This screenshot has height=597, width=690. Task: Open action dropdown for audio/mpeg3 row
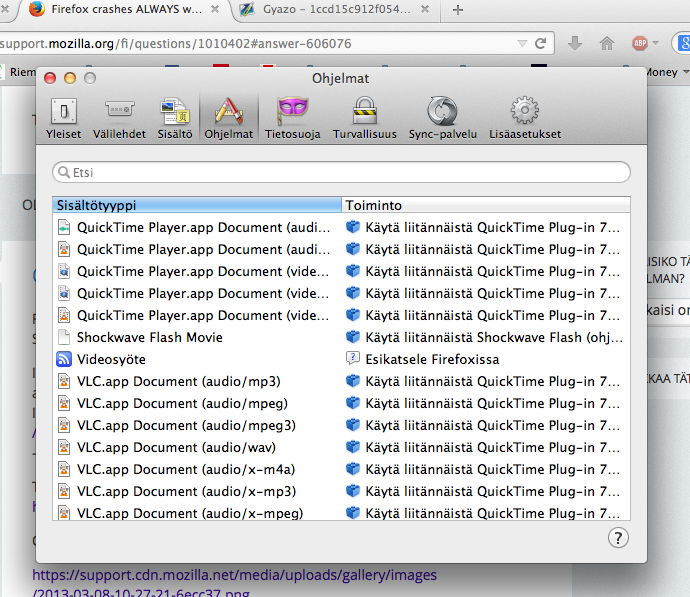486,425
